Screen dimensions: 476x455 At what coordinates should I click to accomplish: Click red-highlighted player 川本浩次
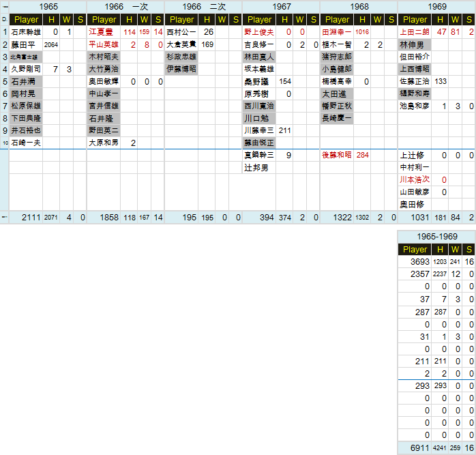pyautogui.click(x=415, y=180)
